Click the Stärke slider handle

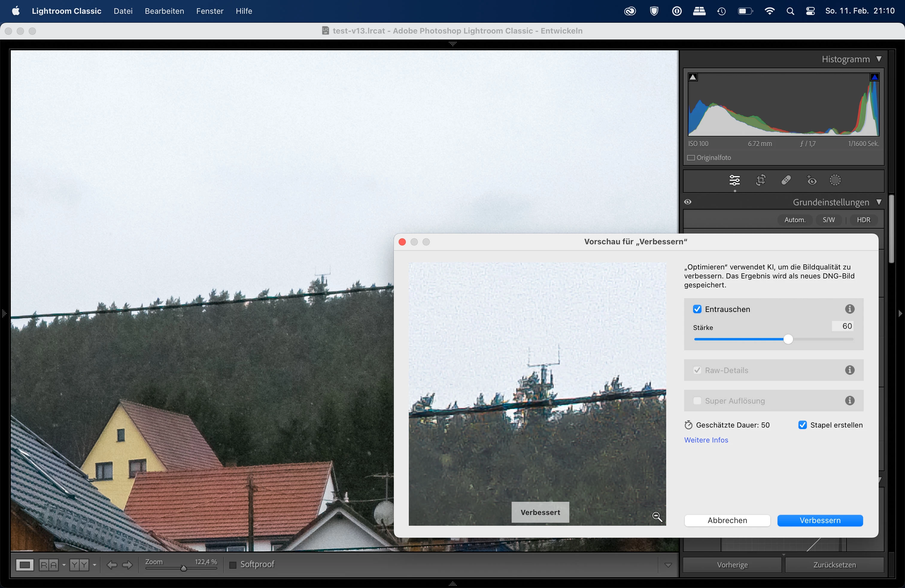click(x=788, y=339)
